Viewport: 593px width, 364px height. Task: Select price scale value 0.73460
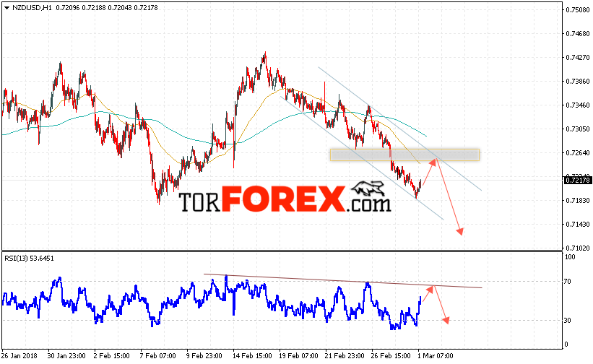[x=578, y=105]
